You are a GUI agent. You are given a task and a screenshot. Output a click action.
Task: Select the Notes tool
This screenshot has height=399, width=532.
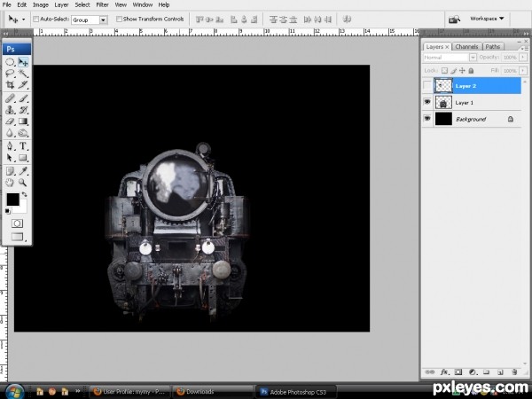[x=10, y=171]
